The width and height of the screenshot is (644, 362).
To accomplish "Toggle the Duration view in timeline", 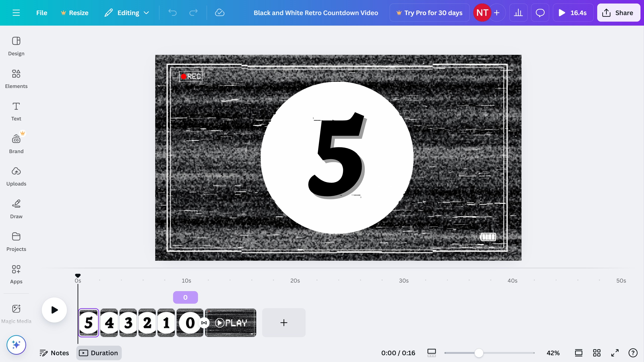I will pyautogui.click(x=98, y=353).
